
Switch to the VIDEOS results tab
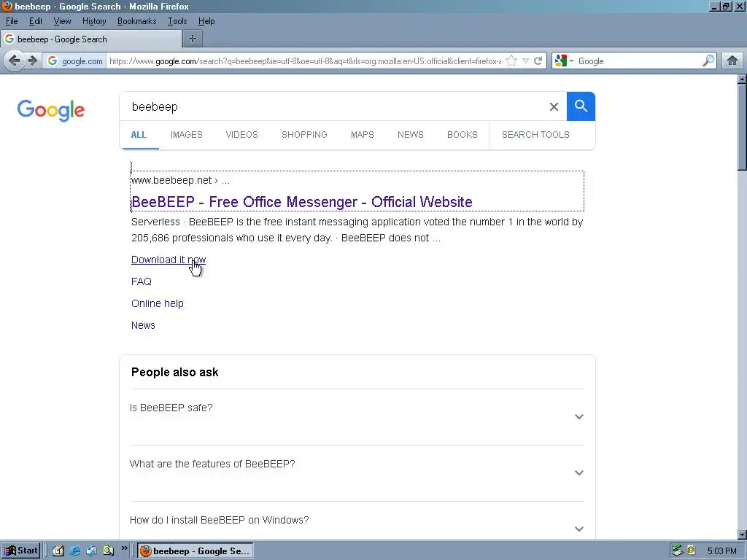pyautogui.click(x=241, y=135)
